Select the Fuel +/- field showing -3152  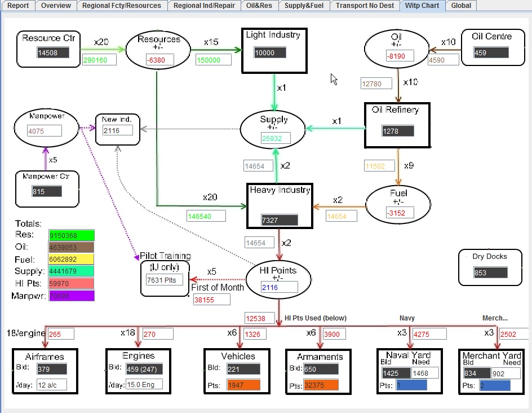click(x=400, y=213)
